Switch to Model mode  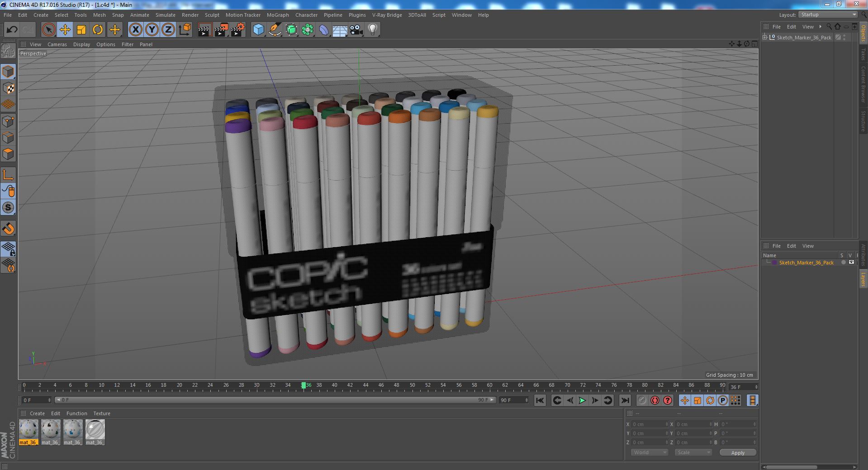tap(8, 72)
